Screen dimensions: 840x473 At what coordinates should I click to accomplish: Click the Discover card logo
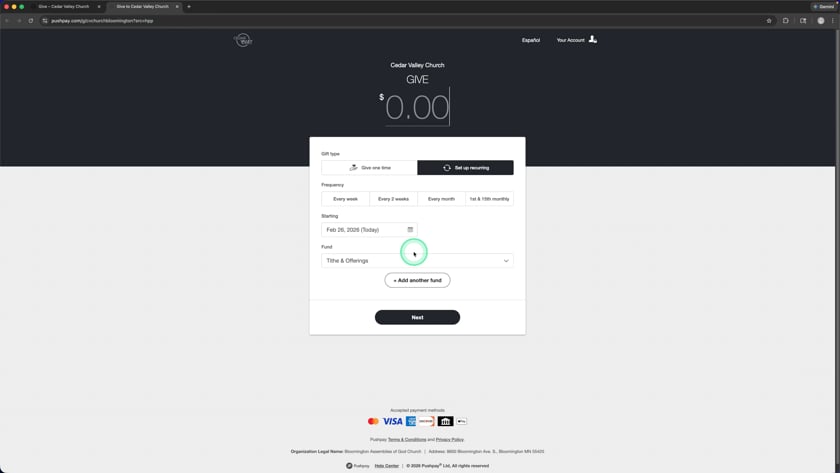[426, 422]
